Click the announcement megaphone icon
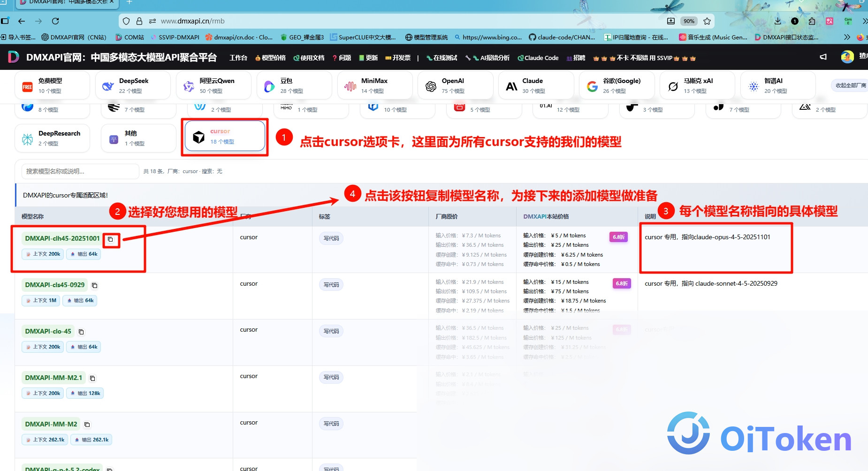Image resolution: width=868 pixels, height=471 pixels. (823, 57)
